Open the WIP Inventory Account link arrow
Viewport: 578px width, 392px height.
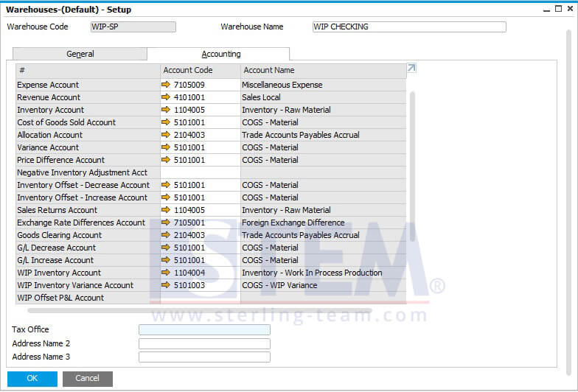[x=165, y=273]
